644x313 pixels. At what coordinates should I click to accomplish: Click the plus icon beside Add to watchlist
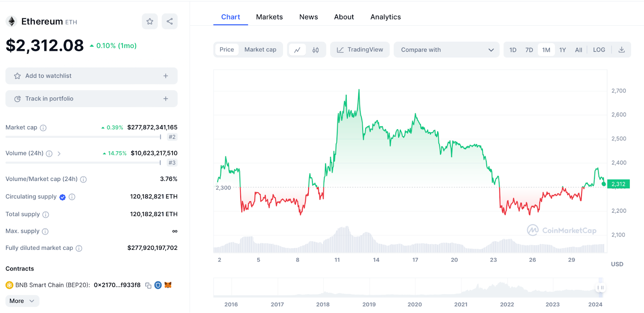pos(165,76)
